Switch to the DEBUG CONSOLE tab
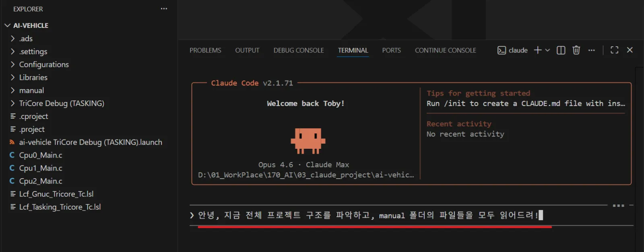 (x=299, y=50)
